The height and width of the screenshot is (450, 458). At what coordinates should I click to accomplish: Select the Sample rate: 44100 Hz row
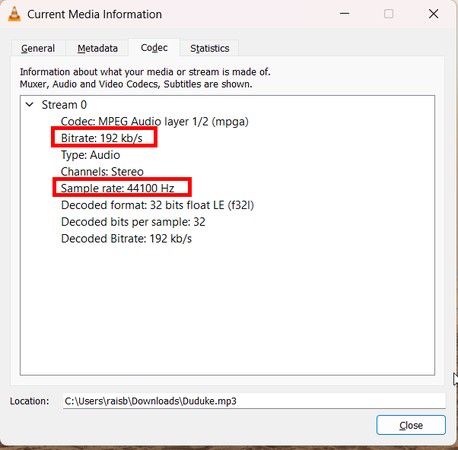[x=118, y=188]
